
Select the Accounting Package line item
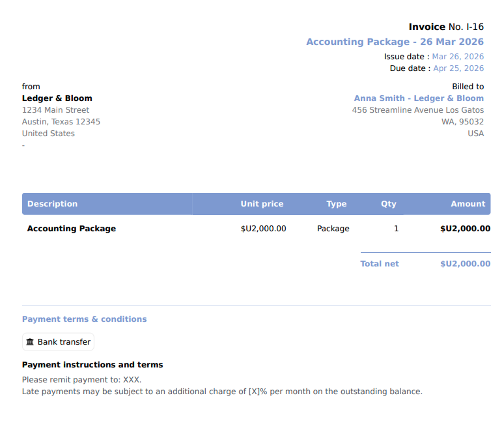click(x=72, y=228)
